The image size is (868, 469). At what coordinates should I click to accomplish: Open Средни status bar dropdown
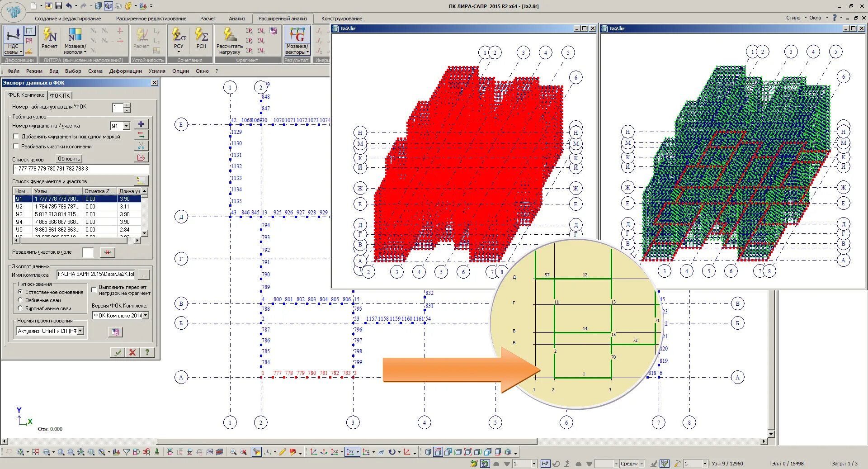(x=642, y=464)
